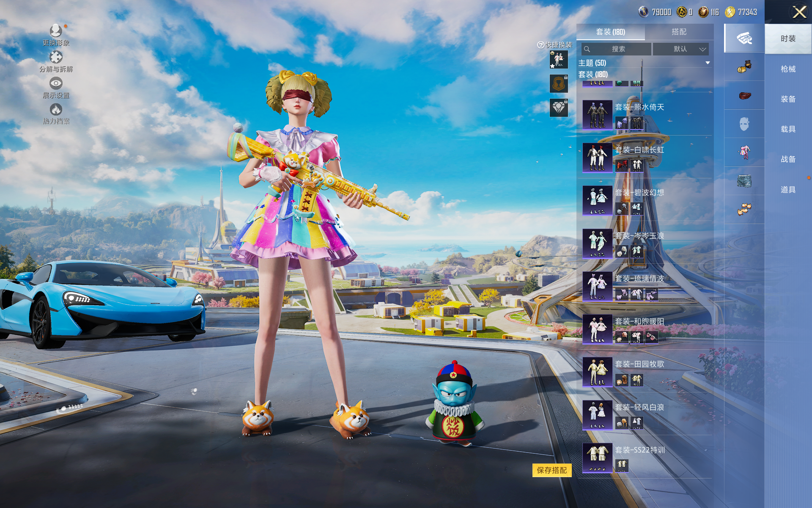This screenshot has height=508, width=812.
Task: Click the locked diamond quick-outfit slot
Action: (559, 108)
